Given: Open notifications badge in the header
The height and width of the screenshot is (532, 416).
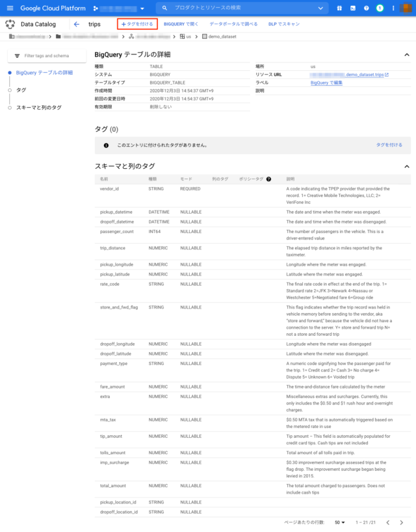Looking at the screenshot, I should (380, 8).
